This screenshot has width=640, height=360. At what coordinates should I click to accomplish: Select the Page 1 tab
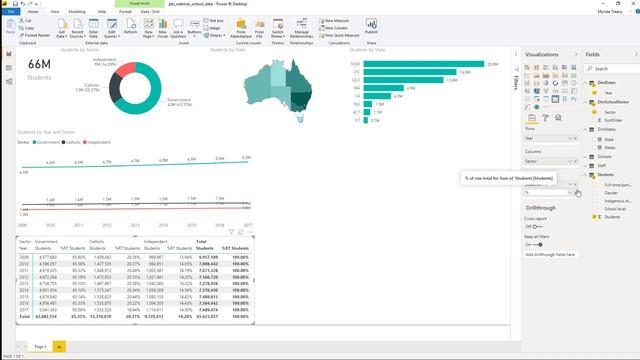40,347
